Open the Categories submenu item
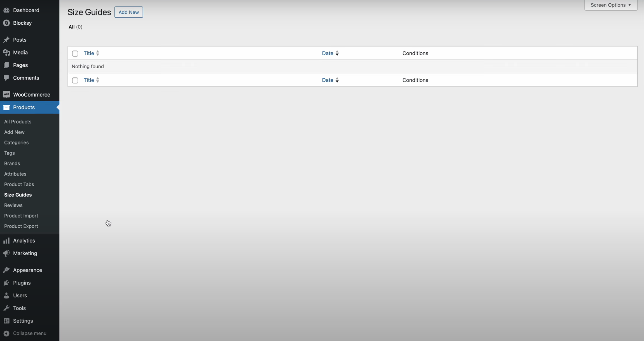The width and height of the screenshot is (644, 341). coord(16,143)
